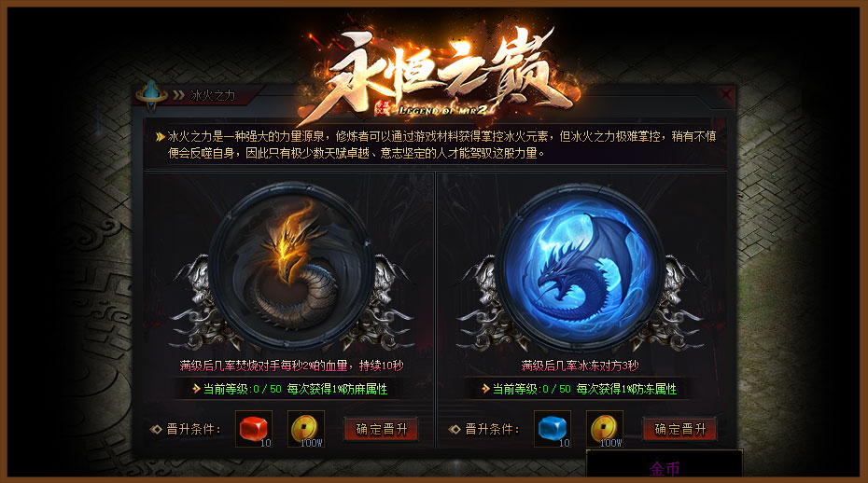The width and height of the screenshot is (868, 483).
Task: Click the arrow before the fire panel's 当前等级
Action: pos(196,389)
